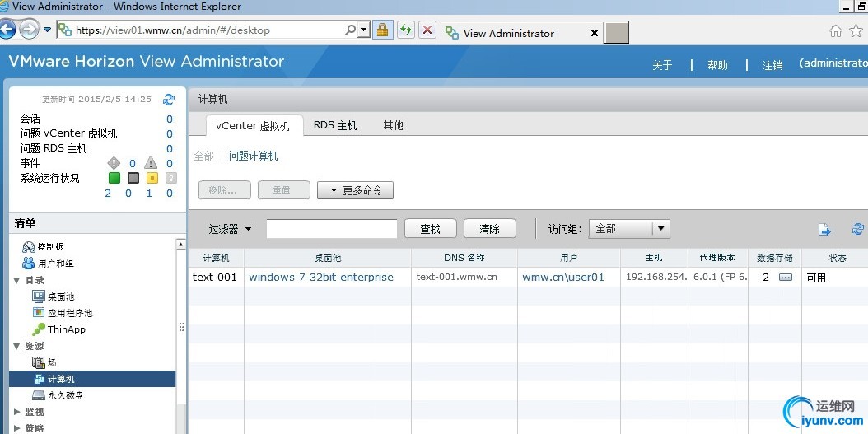The height and width of the screenshot is (434, 868).
Task: Expand the 监视 tree section
Action: tap(16, 412)
